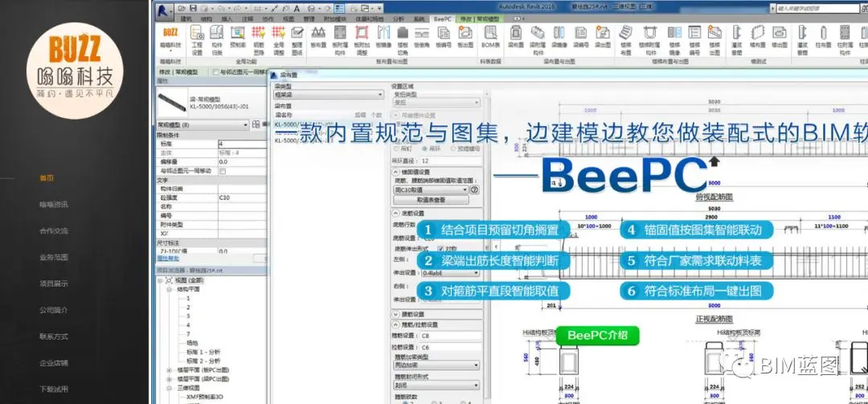
Task: Open the 箍筋加密类型 dropdown
Action: (x=436, y=365)
